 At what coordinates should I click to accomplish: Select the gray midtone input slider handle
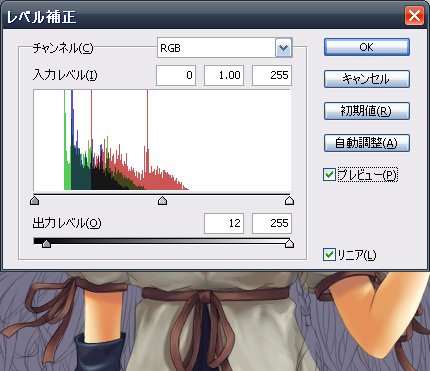(x=162, y=201)
